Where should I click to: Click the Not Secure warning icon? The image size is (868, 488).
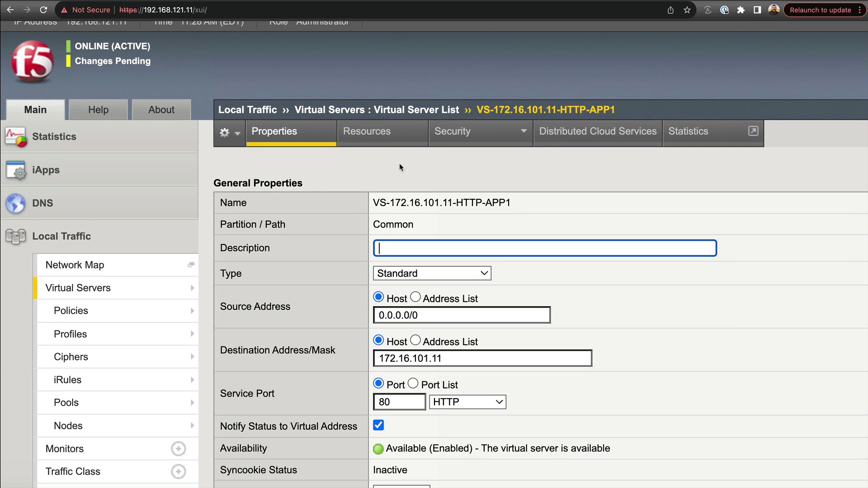point(64,10)
